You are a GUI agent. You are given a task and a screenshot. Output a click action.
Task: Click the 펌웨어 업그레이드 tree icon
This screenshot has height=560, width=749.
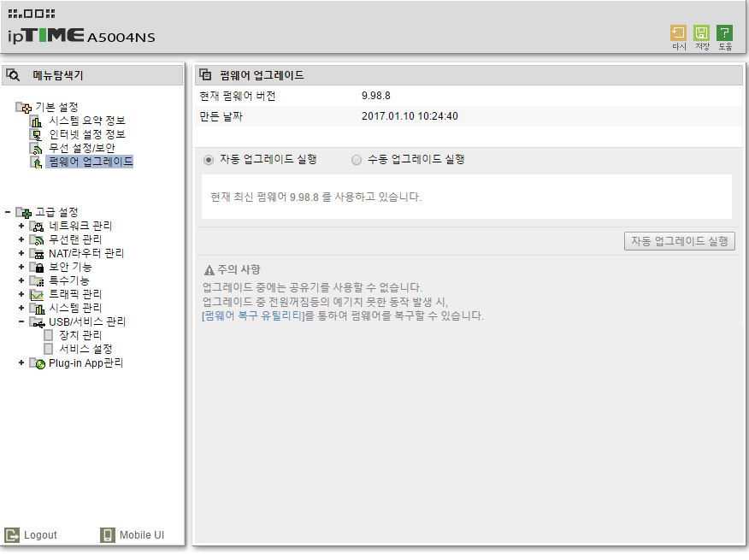coord(36,162)
